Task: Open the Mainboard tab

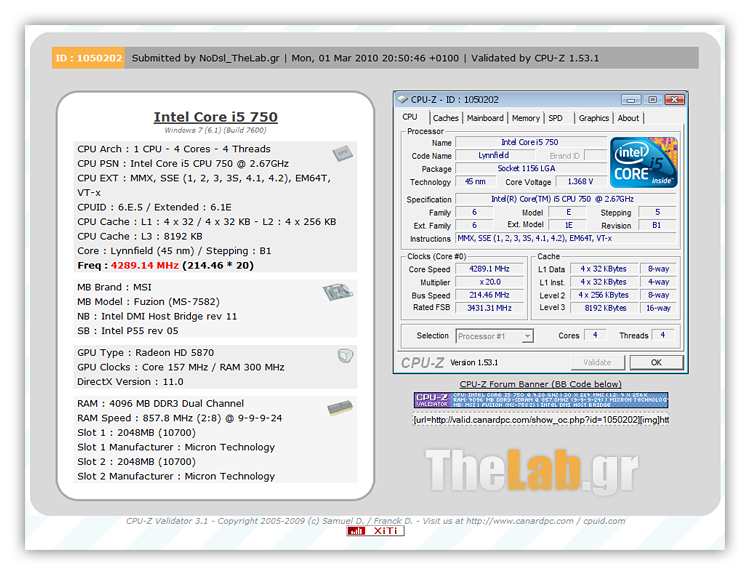Action: pos(485,118)
